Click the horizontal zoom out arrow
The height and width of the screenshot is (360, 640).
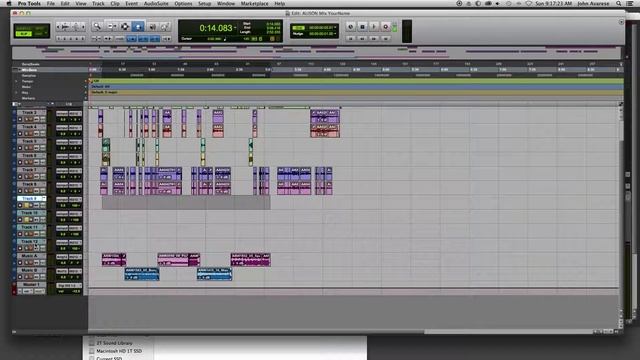tap(58, 27)
